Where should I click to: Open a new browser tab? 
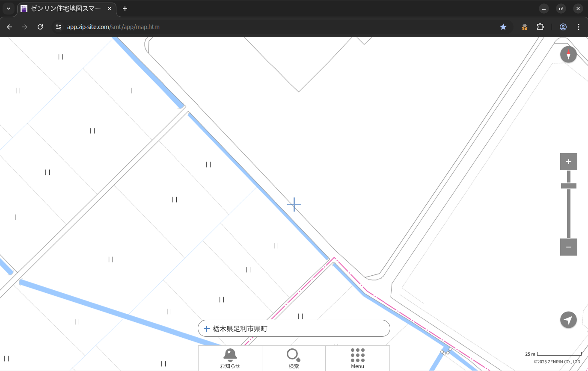pos(125,9)
